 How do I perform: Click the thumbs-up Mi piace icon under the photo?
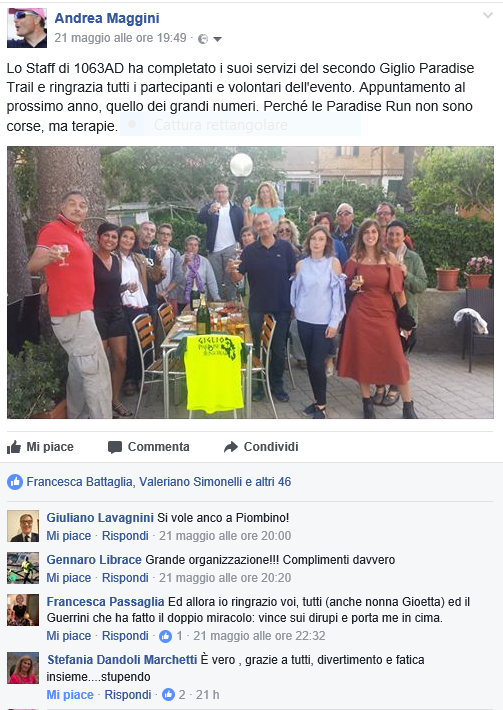pyautogui.click(x=14, y=447)
